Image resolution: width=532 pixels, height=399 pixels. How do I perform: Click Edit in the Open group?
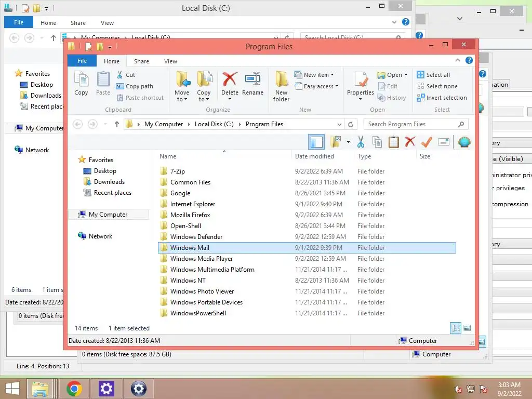388,86
